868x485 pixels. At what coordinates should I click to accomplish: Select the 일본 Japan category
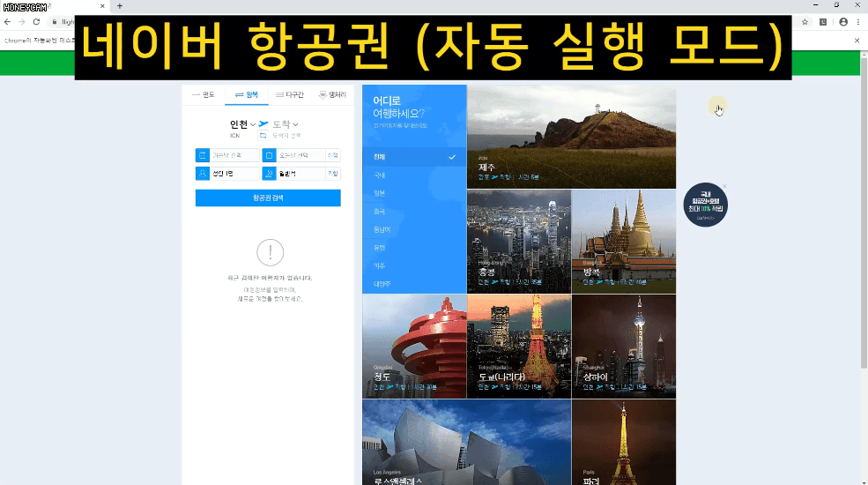click(415, 193)
